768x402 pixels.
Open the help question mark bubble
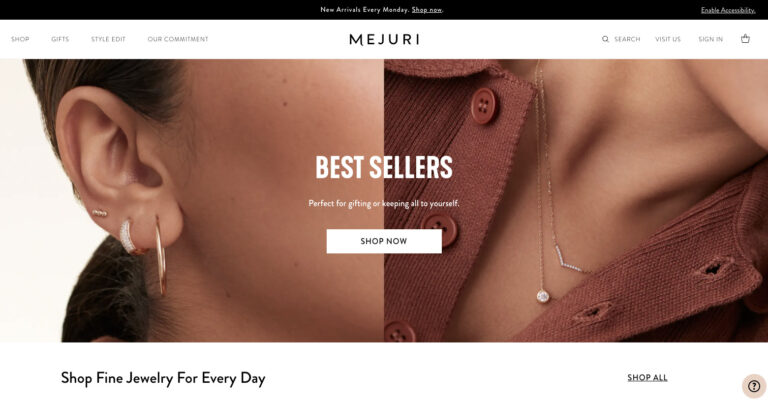click(754, 386)
